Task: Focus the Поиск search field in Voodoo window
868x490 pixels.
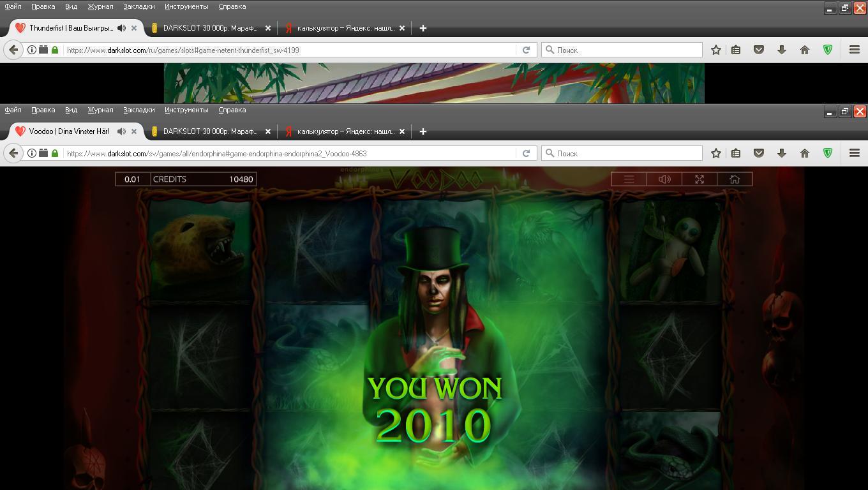Action: click(x=622, y=153)
